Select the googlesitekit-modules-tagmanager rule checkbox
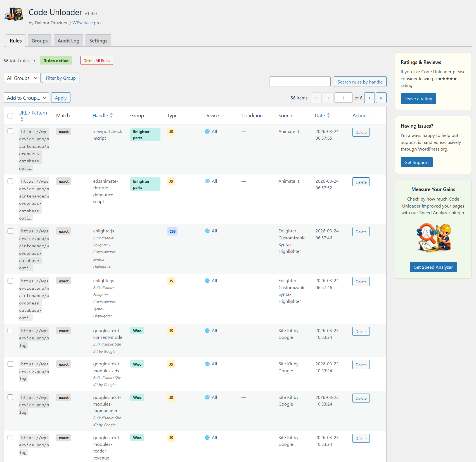This screenshot has height=462, width=476. pyautogui.click(x=10, y=397)
